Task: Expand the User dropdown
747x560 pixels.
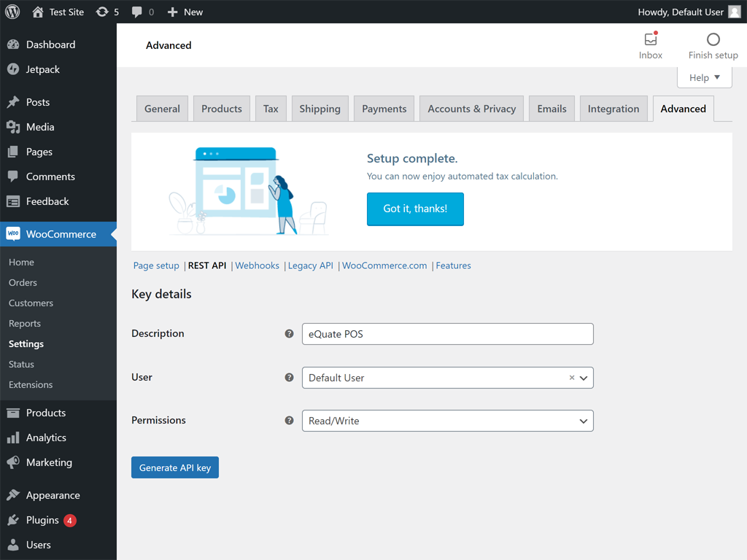Action: [584, 378]
